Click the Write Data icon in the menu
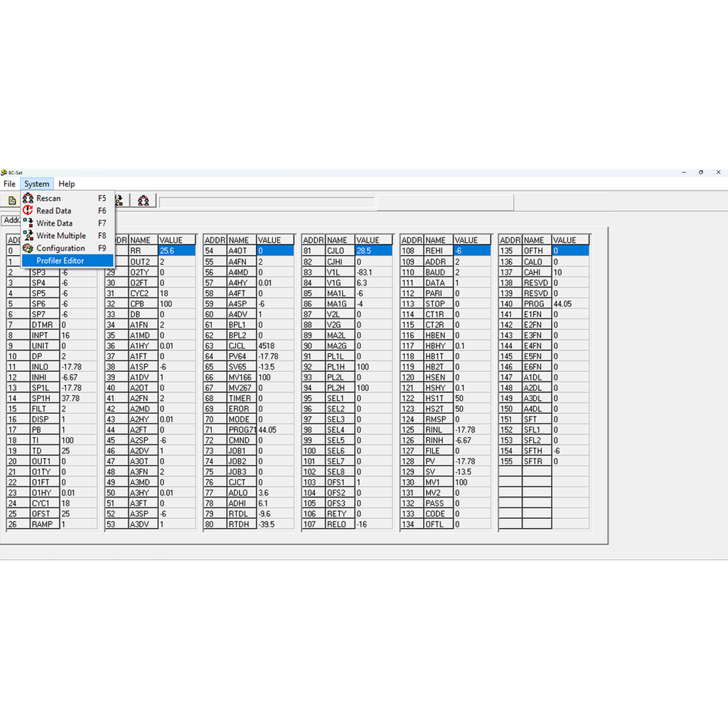728x728 pixels. [x=27, y=223]
